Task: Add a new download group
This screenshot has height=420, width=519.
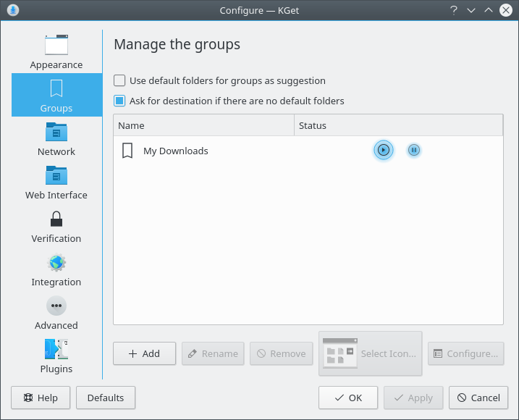Action: click(x=144, y=353)
